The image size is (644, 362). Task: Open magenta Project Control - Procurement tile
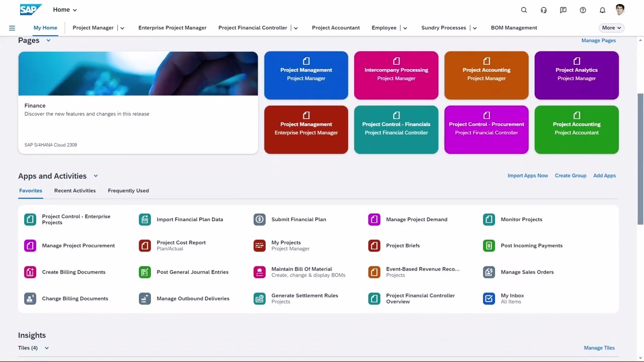[486, 130]
